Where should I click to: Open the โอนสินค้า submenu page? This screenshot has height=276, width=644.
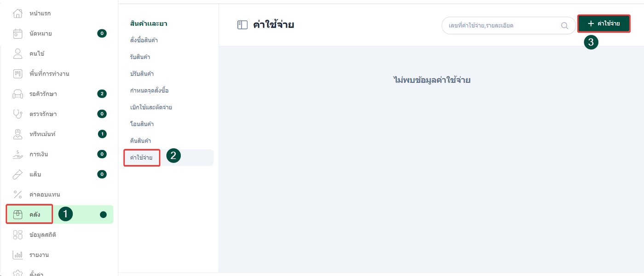click(x=142, y=124)
